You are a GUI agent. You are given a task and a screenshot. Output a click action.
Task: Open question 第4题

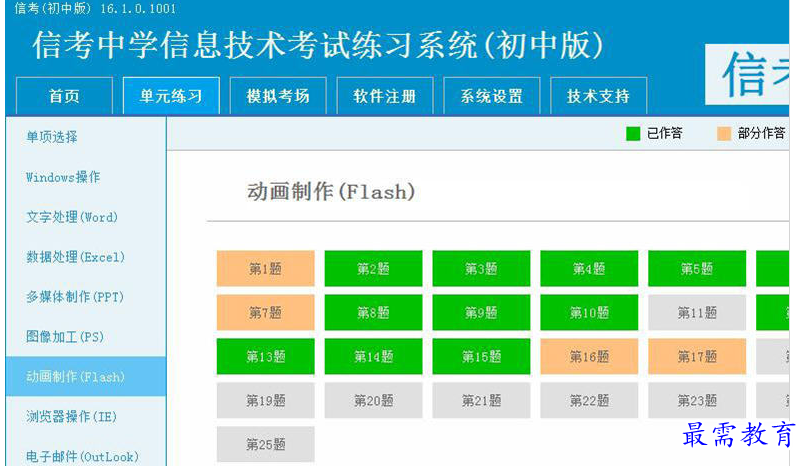click(589, 269)
